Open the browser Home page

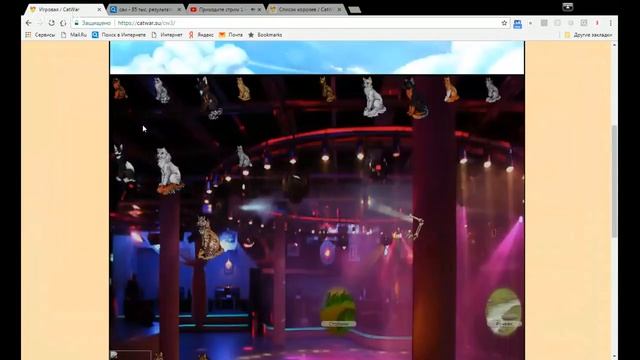[63, 23]
